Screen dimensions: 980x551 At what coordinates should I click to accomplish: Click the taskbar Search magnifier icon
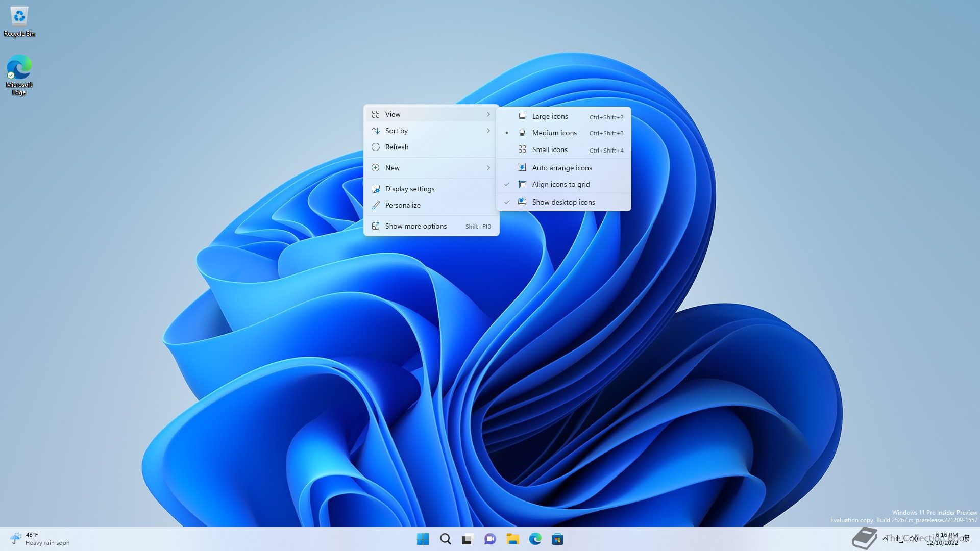[x=445, y=539]
